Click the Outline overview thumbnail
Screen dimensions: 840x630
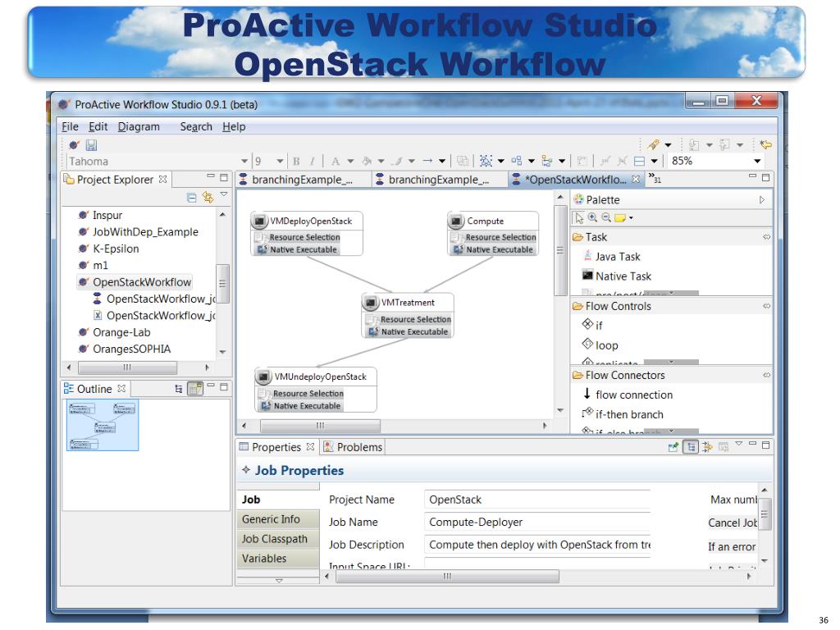(x=103, y=426)
